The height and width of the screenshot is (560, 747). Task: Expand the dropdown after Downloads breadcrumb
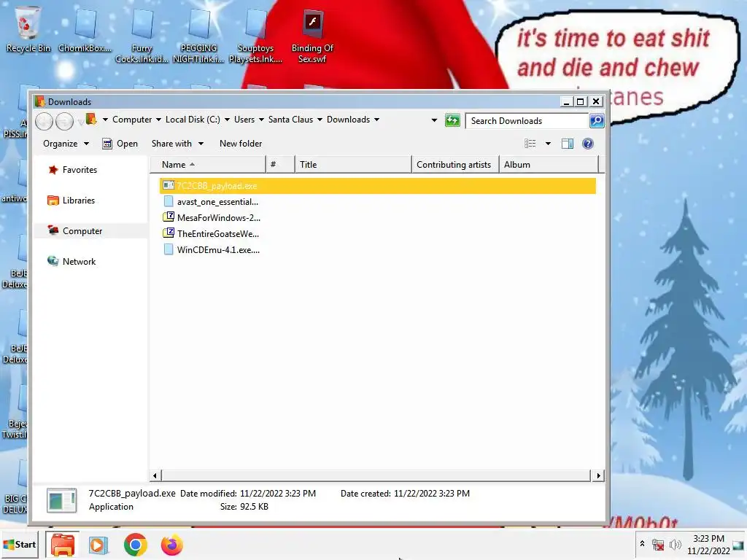(377, 120)
